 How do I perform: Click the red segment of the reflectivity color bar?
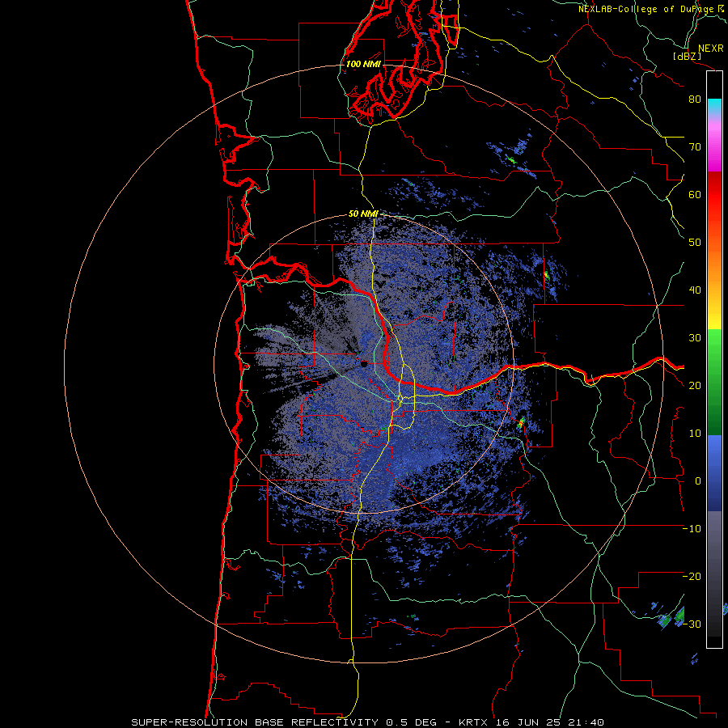point(714,195)
